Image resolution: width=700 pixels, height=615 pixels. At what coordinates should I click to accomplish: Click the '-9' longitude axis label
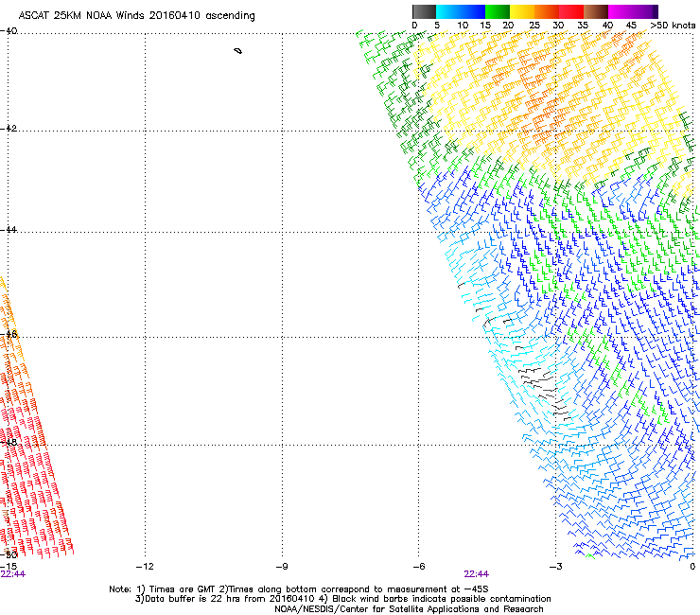(x=281, y=567)
